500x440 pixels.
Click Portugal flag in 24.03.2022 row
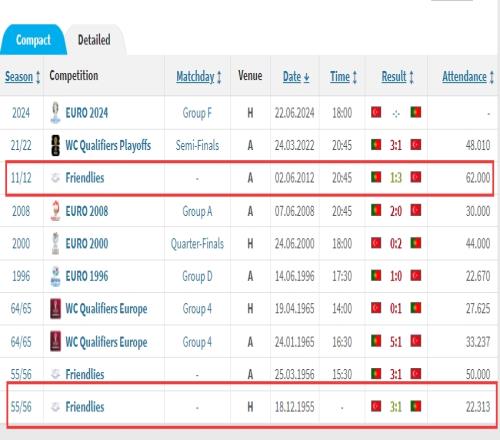click(376, 145)
